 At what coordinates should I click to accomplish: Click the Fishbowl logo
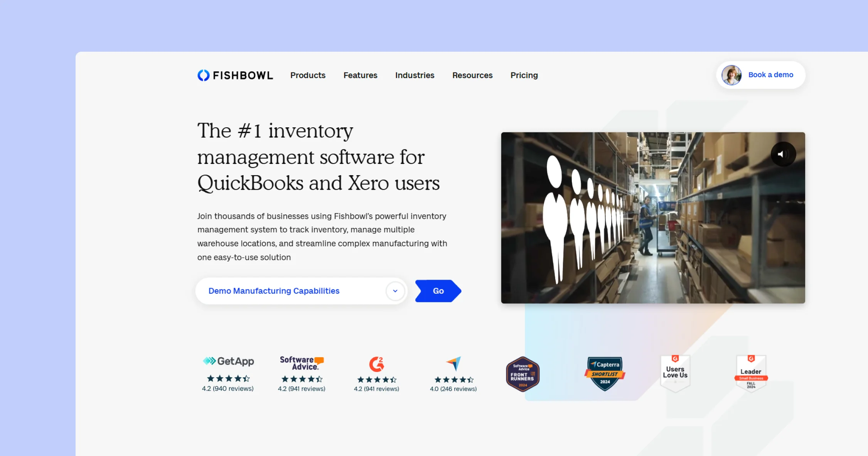pyautogui.click(x=235, y=75)
